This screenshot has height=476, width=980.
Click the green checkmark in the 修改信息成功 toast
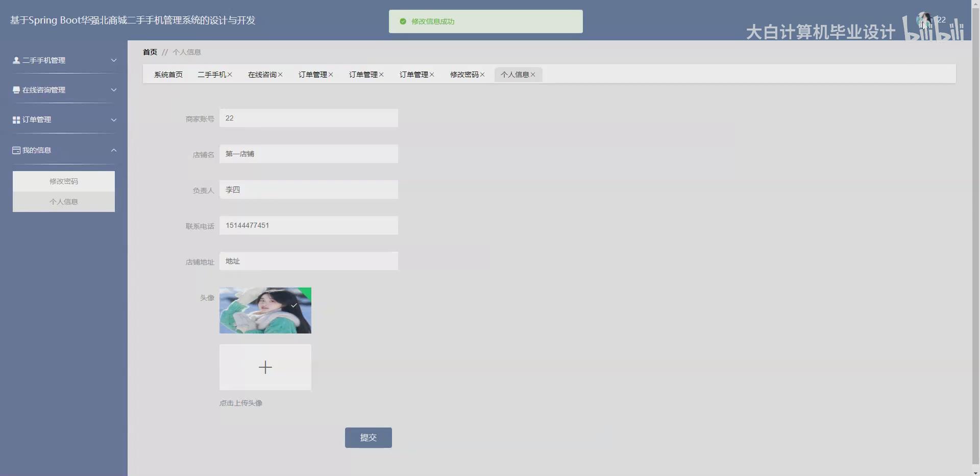pos(404,21)
